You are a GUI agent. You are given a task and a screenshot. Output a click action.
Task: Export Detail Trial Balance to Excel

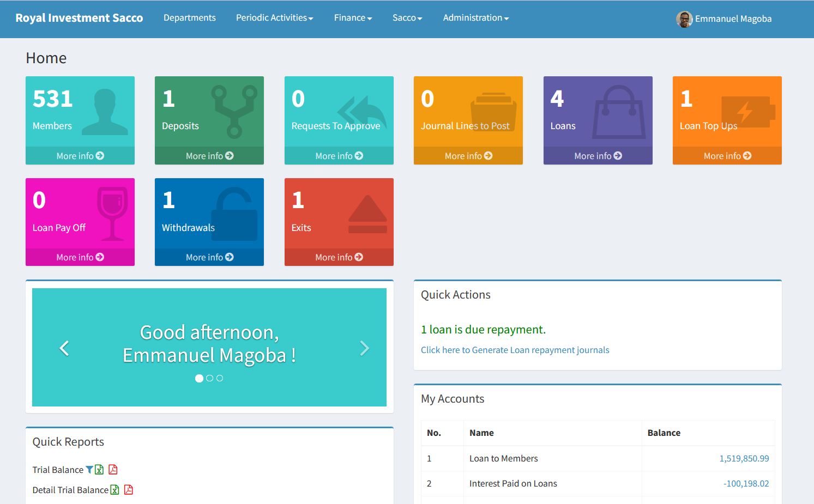tap(114, 490)
